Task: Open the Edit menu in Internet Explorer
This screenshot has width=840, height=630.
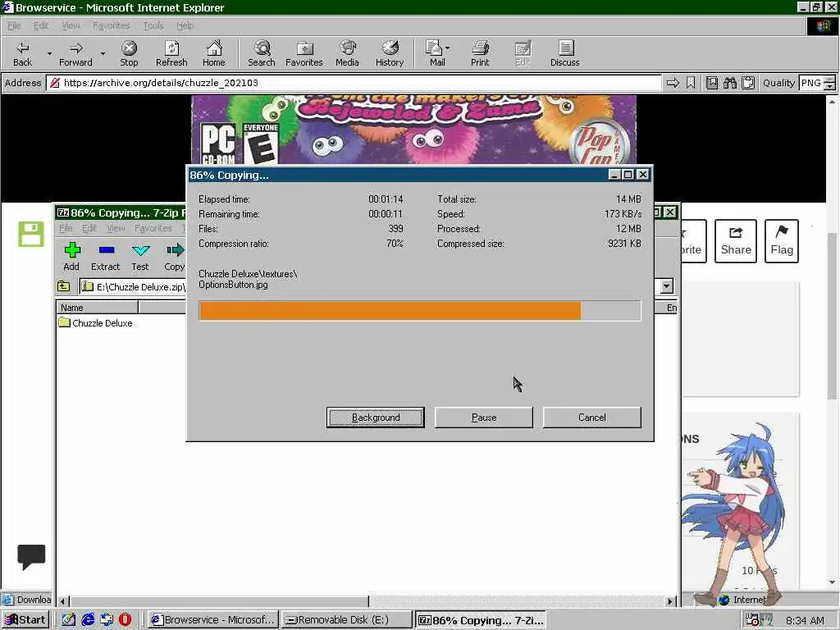Action: pos(41,25)
